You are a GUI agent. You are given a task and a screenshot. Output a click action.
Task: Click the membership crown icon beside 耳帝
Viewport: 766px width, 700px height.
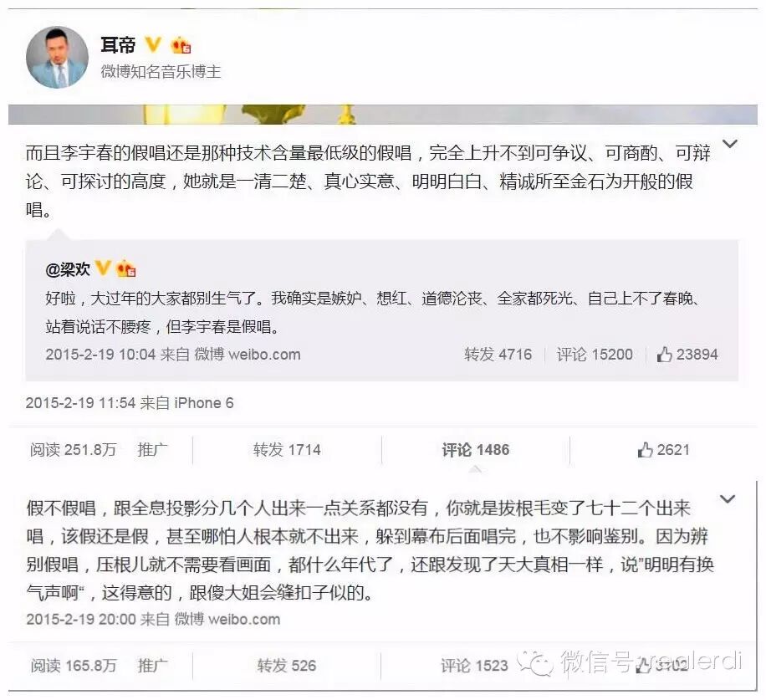(x=181, y=45)
